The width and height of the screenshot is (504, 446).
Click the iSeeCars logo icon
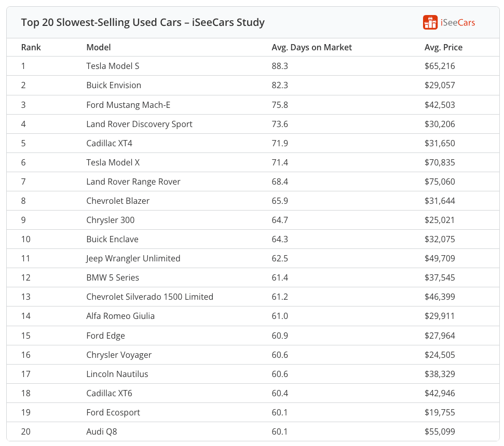[430, 22]
